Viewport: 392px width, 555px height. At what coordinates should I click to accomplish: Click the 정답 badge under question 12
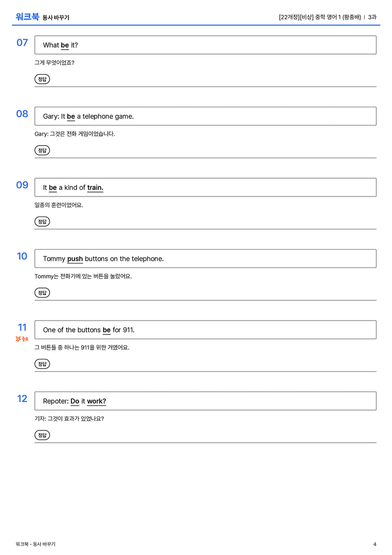[x=42, y=435]
